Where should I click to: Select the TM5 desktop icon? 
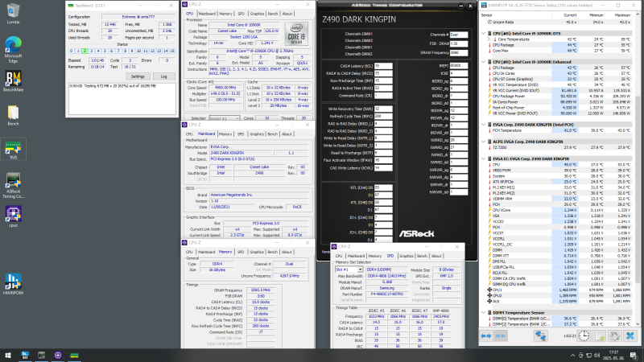13,149
